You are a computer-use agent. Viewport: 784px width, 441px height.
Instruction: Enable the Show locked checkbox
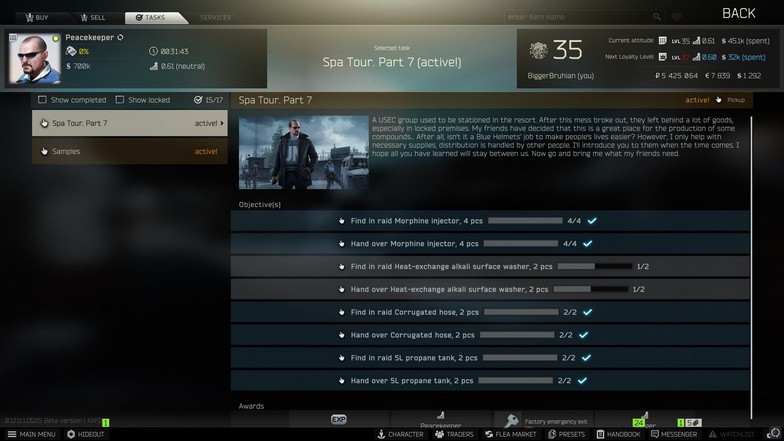tap(120, 100)
